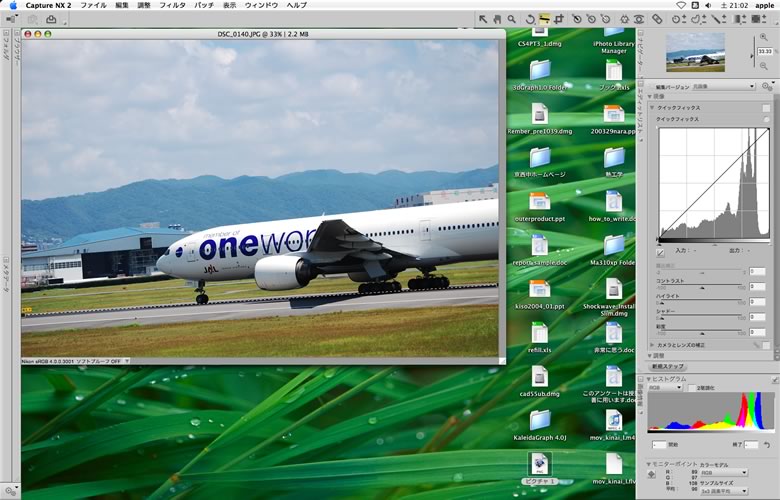The width and height of the screenshot is (780, 500).
Task: Open the 調整 menu
Action: 144,5
